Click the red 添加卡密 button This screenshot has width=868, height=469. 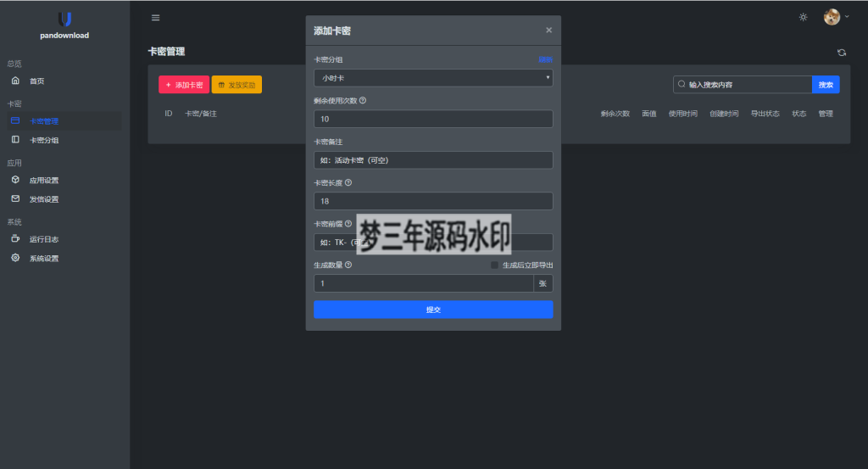click(x=184, y=85)
